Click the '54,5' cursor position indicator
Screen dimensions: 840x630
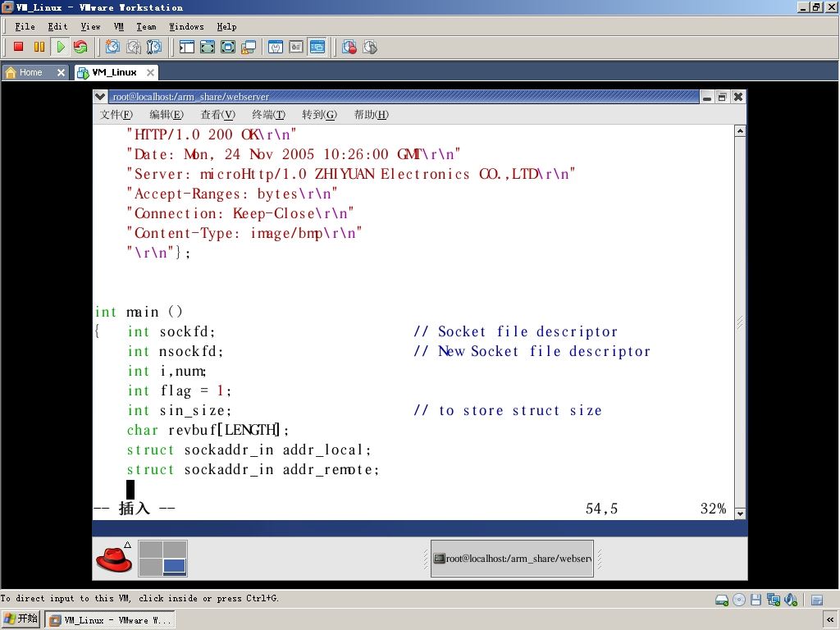[601, 509]
